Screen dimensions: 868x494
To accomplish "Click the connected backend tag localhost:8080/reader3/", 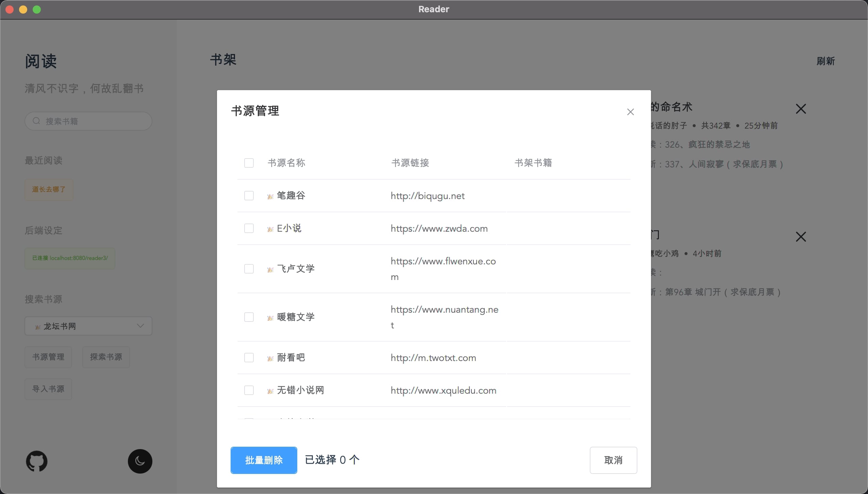I will [70, 258].
